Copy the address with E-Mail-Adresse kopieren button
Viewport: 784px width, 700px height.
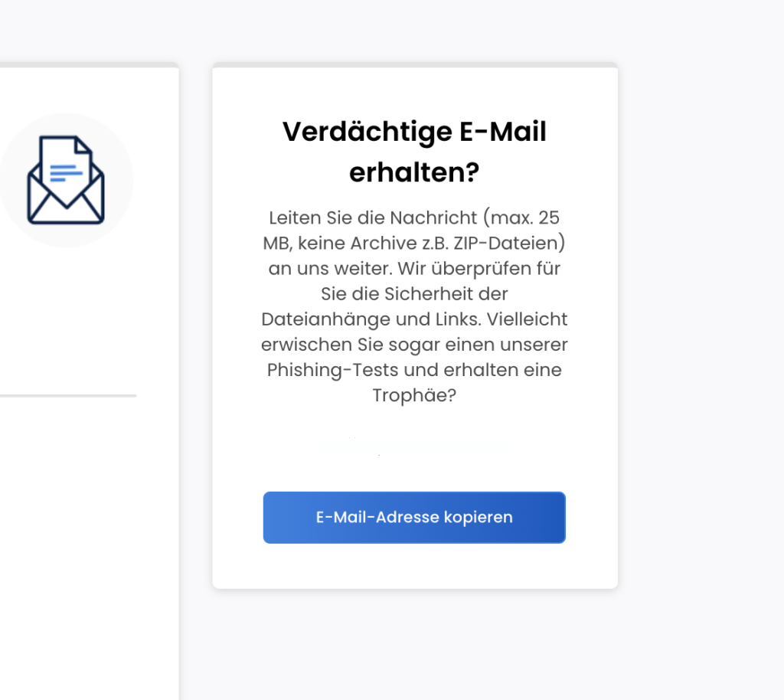414,517
